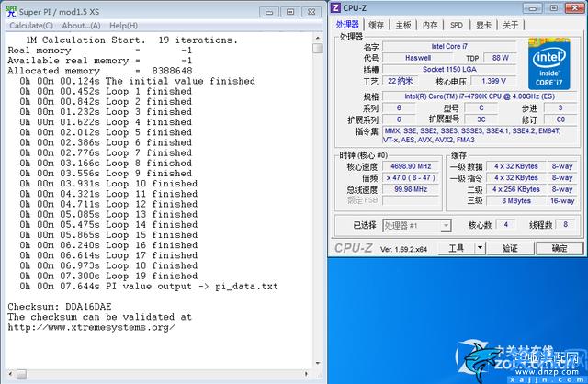The image size is (588, 384).
Task: Click the '1M Calculation Start. 19 iterations.' line
Action: 131,40
